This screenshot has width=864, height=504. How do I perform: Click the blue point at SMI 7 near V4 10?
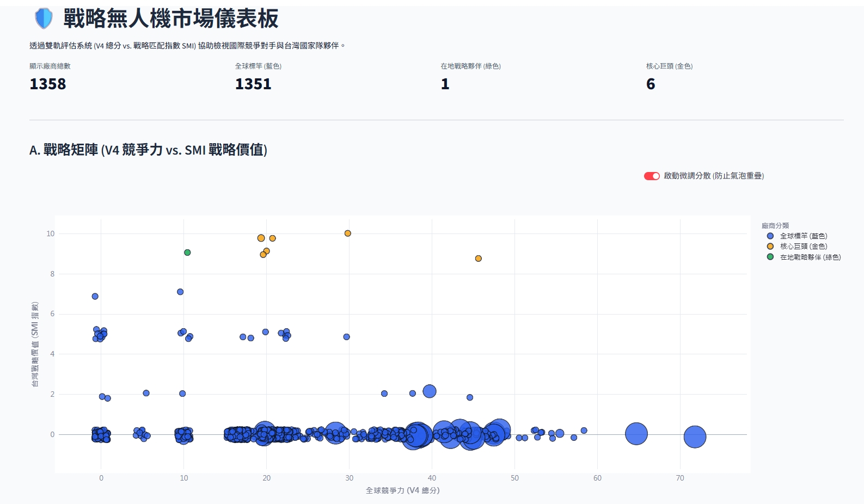[180, 292]
